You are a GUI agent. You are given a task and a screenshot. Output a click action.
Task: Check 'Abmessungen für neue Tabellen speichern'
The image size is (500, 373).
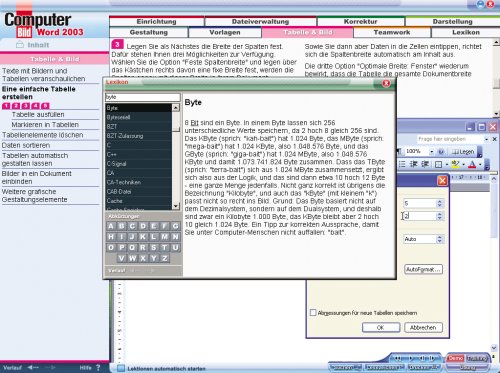[x=313, y=313]
